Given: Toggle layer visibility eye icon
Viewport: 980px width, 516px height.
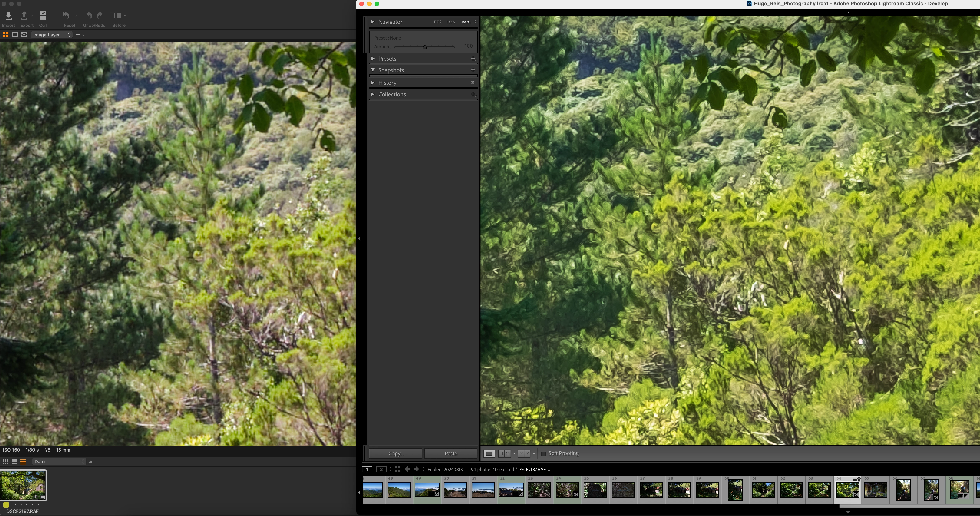Looking at the screenshot, I should (24, 35).
